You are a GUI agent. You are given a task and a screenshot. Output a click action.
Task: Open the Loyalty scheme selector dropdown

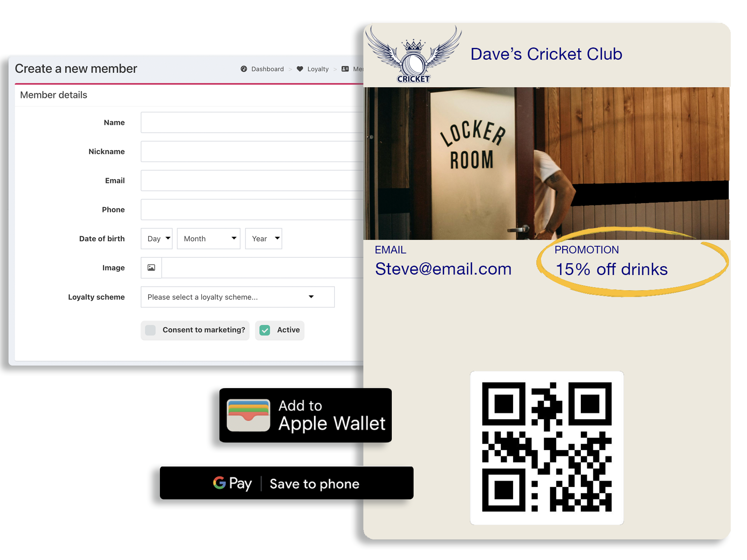click(x=238, y=296)
